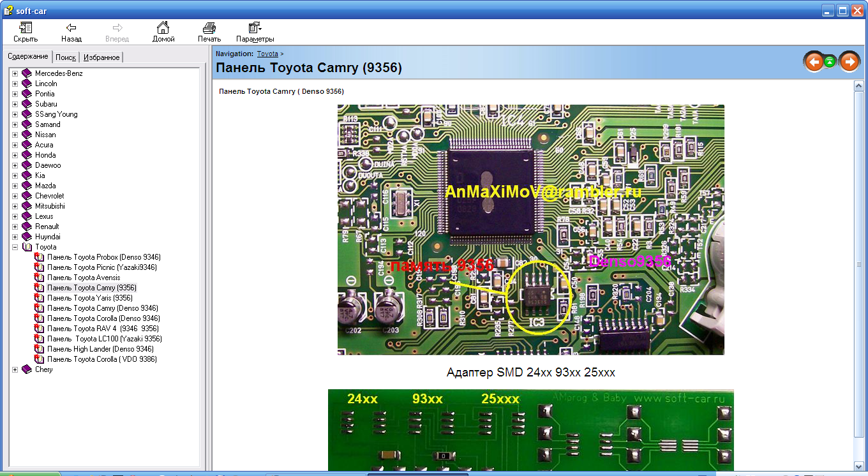Image resolution: width=868 pixels, height=476 pixels.
Task: Click the SMD adapter board image
Action: (x=531, y=430)
